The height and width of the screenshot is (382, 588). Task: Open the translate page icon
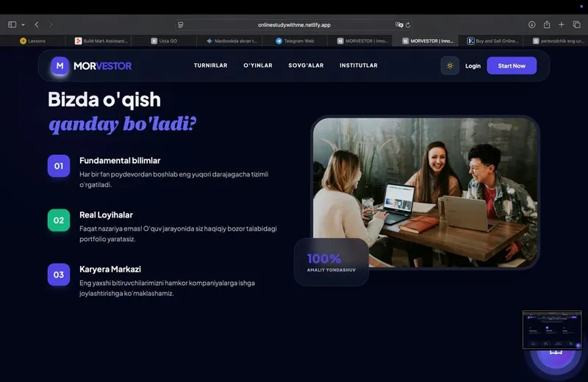click(399, 25)
